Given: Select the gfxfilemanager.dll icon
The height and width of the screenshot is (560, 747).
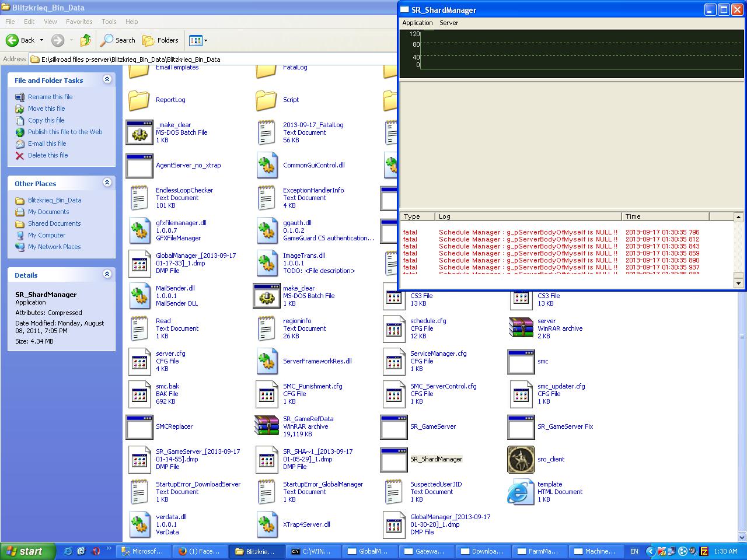Looking at the screenshot, I should (x=139, y=230).
